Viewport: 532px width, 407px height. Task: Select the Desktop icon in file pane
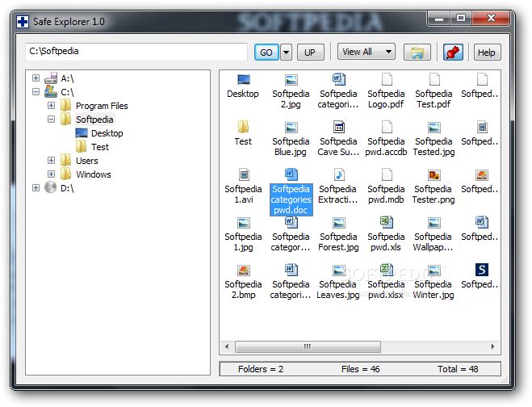click(243, 80)
